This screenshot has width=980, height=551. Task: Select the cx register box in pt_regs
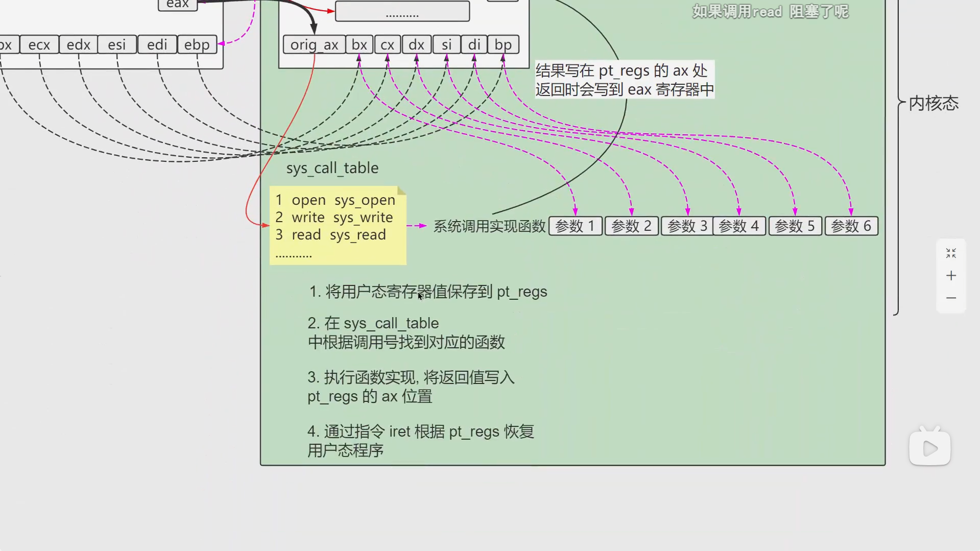(387, 44)
